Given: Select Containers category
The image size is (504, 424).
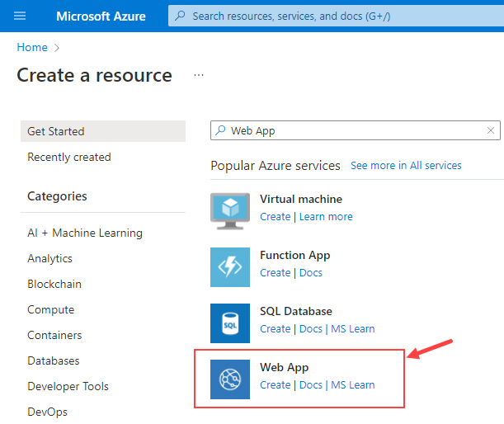Looking at the screenshot, I should point(54,335).
